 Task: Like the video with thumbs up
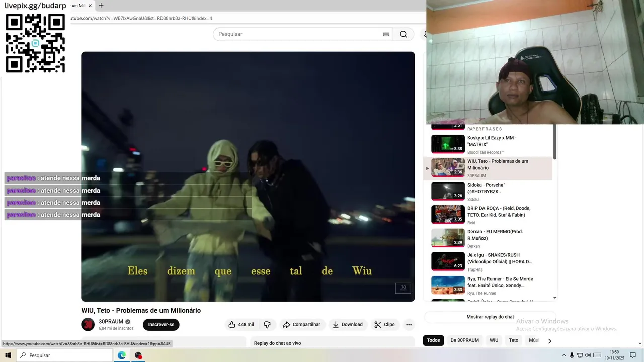[x=241, y=325]
